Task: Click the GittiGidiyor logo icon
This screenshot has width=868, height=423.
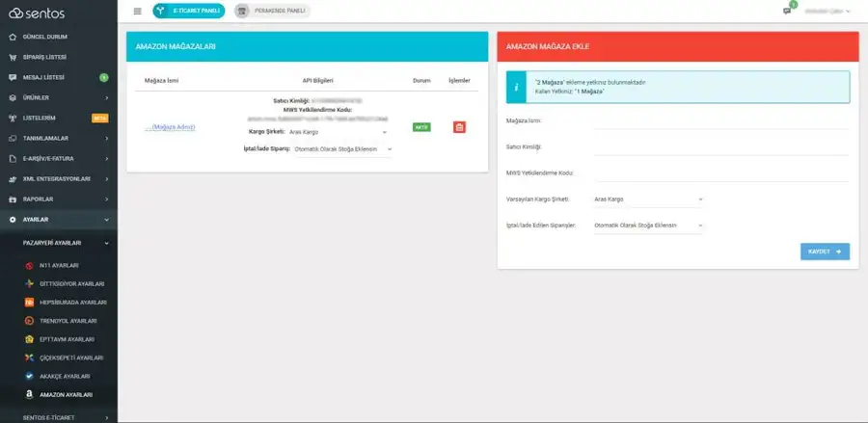Action: [x=29, y=283]
